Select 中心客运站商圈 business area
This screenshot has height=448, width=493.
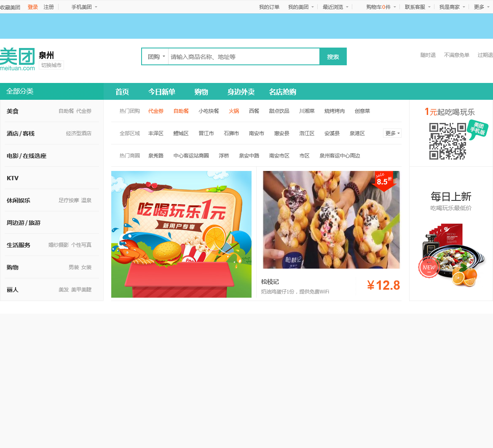[x=191, y=156]
